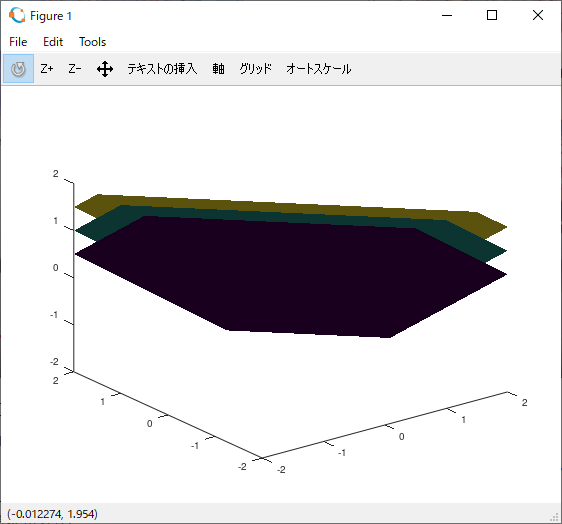Click the Z+ zoom in tool
This screenshot has height=524, width=562.
pos(47,69)
